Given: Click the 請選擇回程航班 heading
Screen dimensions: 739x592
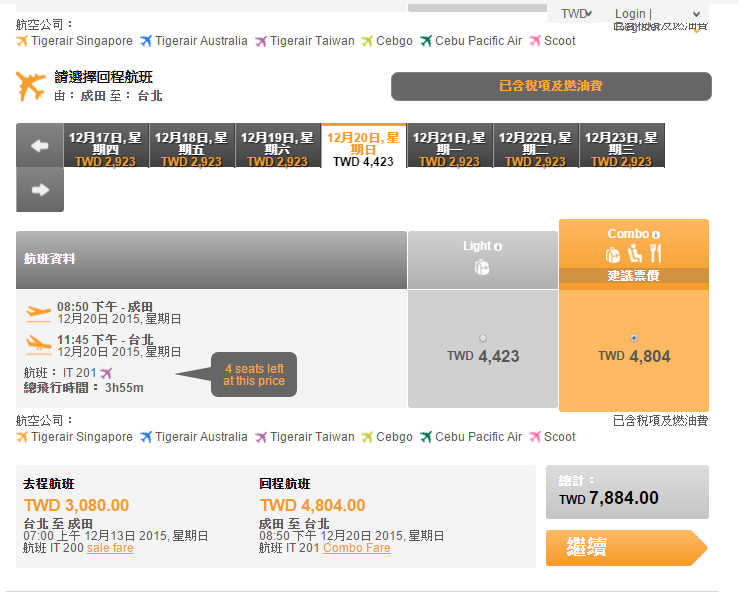Looking at the screenshot, I should point(103,77).
